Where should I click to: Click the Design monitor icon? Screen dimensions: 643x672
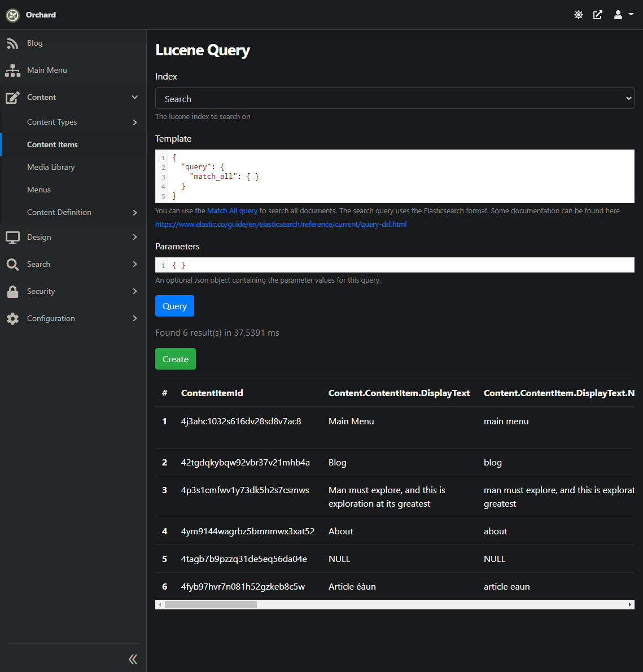12,237
